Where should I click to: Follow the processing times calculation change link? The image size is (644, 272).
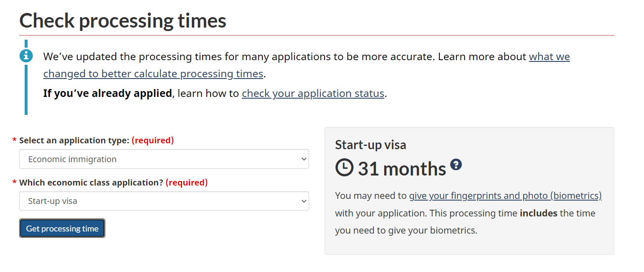tap(153, 74)
